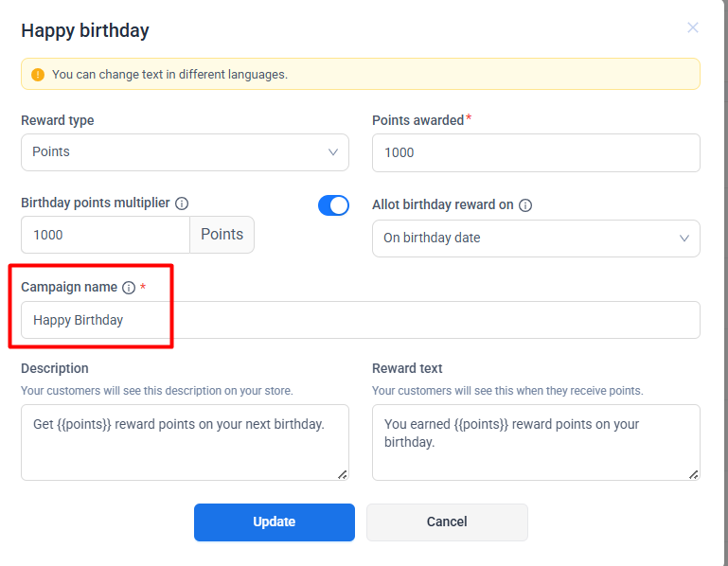
Task: Click the Points suffix beside multiplier input
Action: point(222,235)
